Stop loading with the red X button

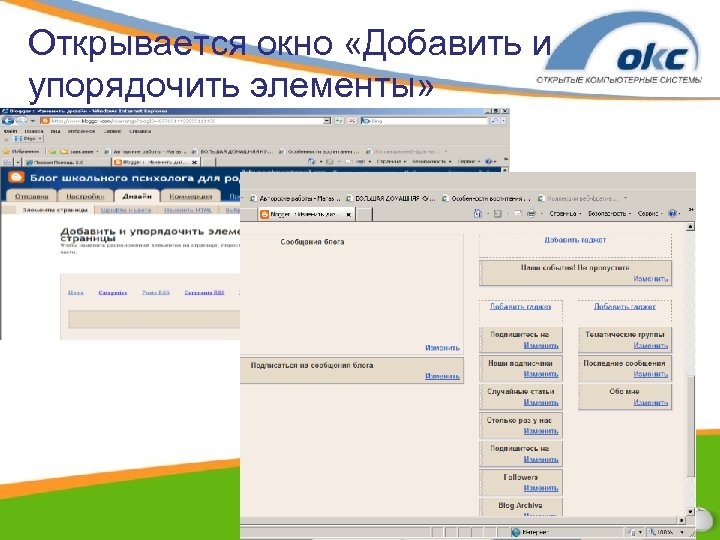(351, 121)
